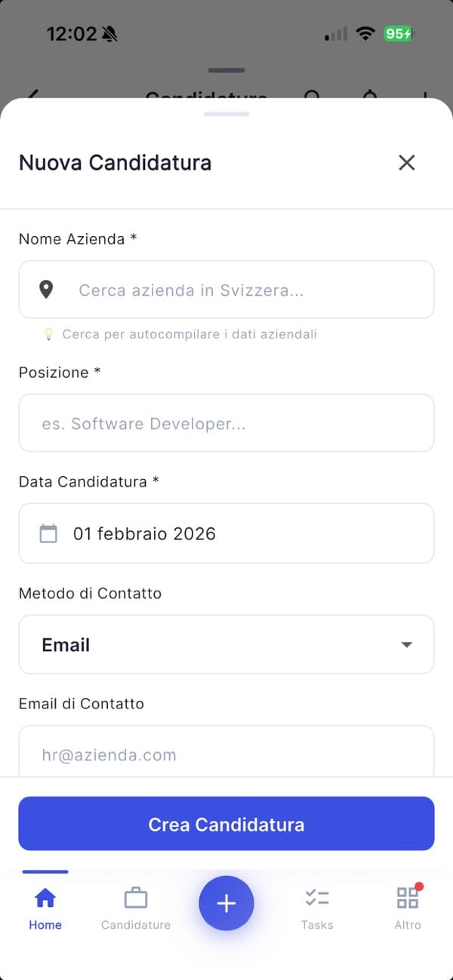This screenshot has height=980, width=453.
Task: Tap the Altro grid icon with red badge
Action: (x=408, y=898)
